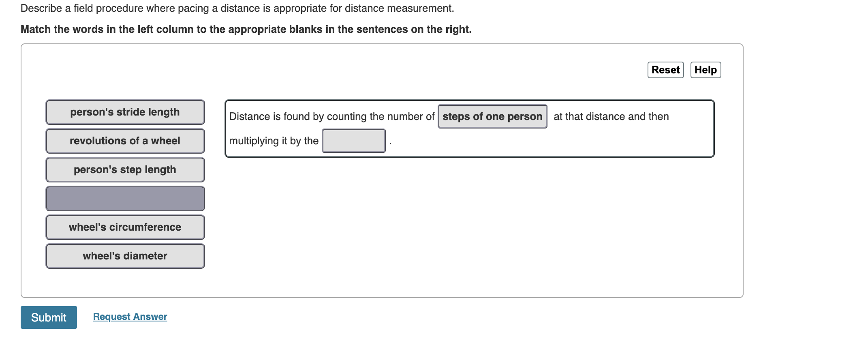Click the Reset button
The height and width of the screenshot is (347, 868).
665,70
